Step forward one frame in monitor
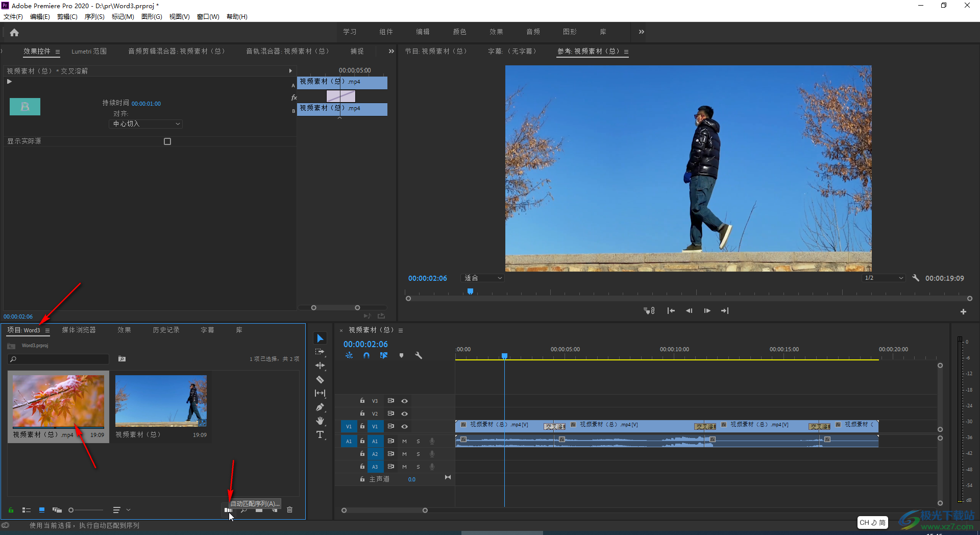This screenshot has height=535, width=980. pos(707,311)
